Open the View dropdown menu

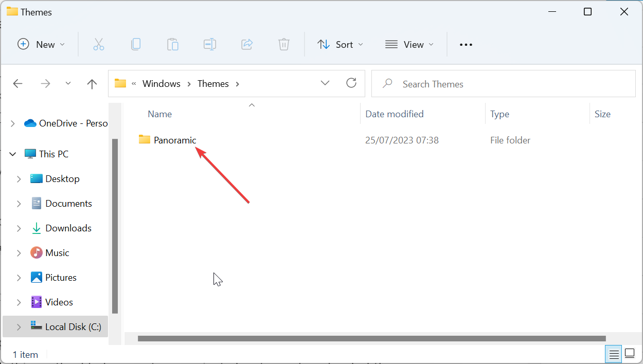409,44
